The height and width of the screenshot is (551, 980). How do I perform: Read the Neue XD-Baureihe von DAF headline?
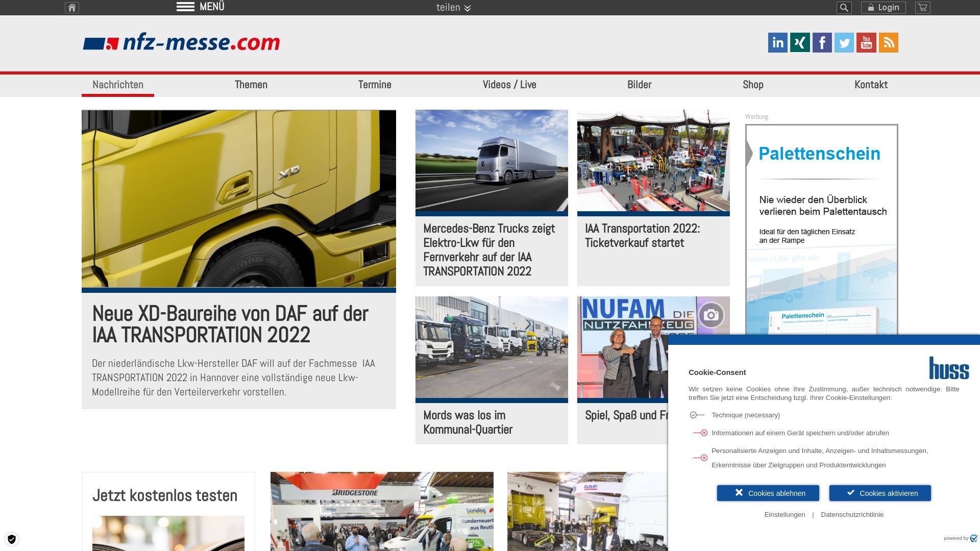point(230,324)
